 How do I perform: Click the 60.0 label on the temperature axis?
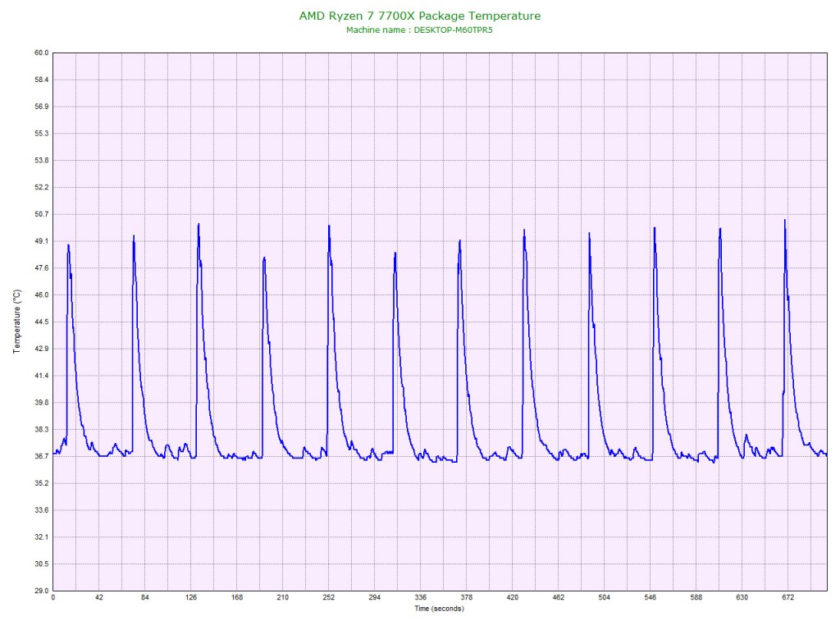click(x=40, y=52)
